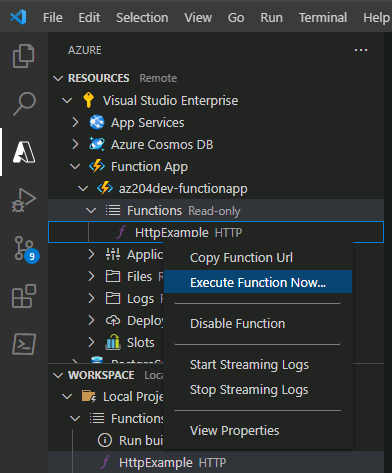Expand the Application settings node chevron
Screen dimensions: 392x473
tap(91, 254)
